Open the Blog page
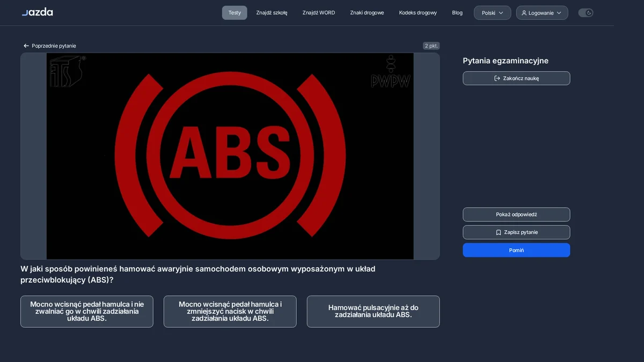The height and width of the screenshot is (362, 644). tap(457, 13)
